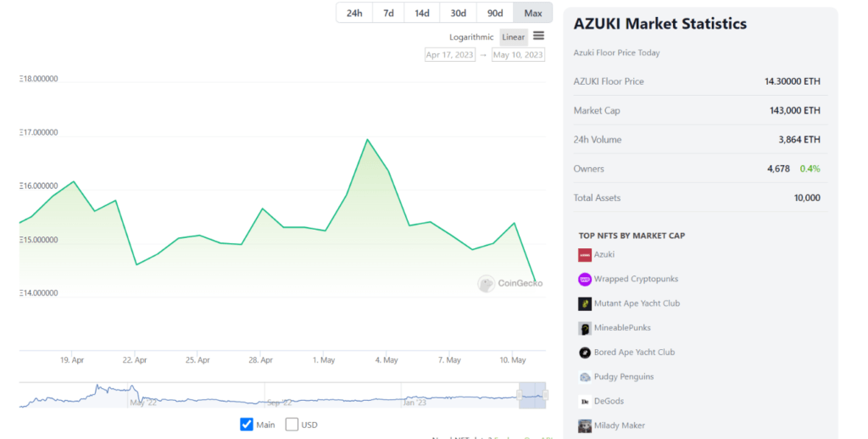Uncheck the Main series checkbox
This screenshot has height=439, width=868.
[247, 425]
